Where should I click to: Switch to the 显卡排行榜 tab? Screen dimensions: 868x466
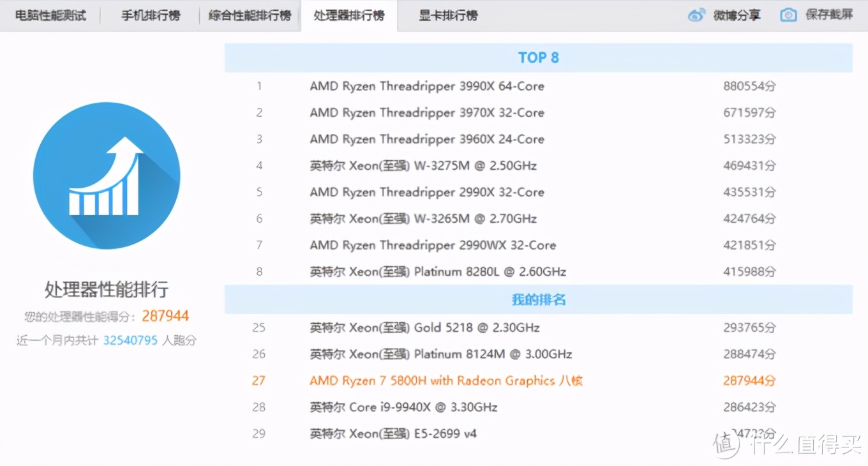(x=447, y=15)
